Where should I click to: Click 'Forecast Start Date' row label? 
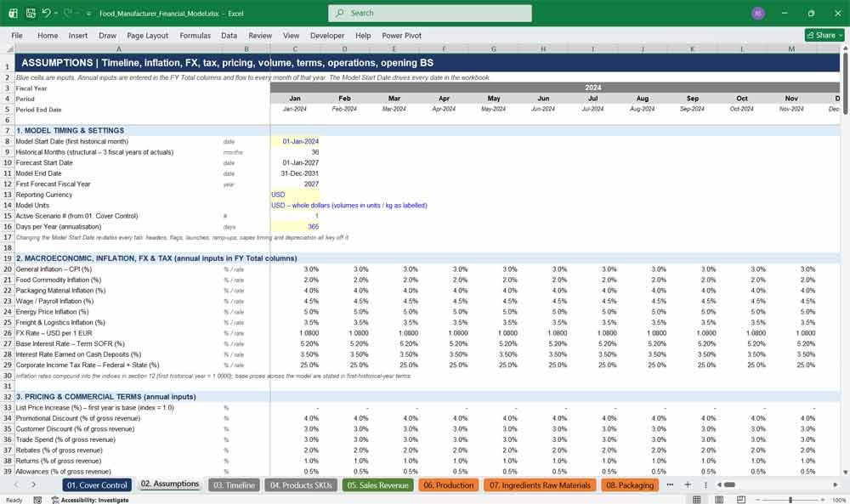pyautogui.click(x=44, y=162)
